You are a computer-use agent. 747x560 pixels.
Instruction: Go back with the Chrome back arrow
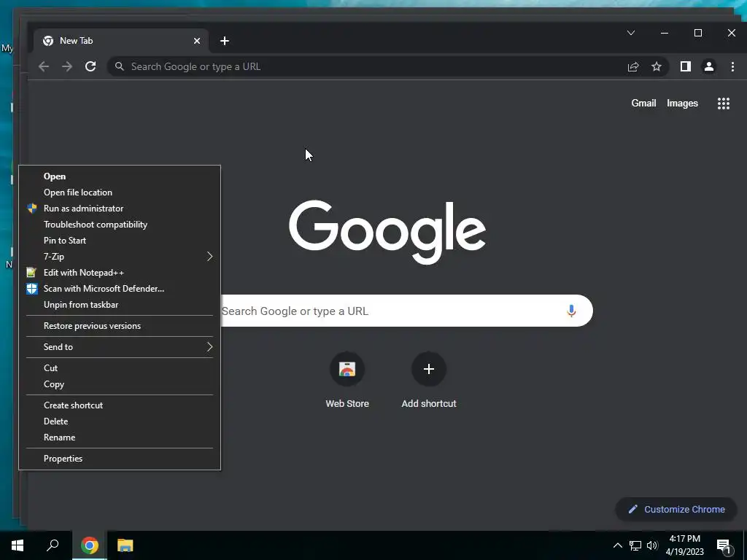point(44,66)
